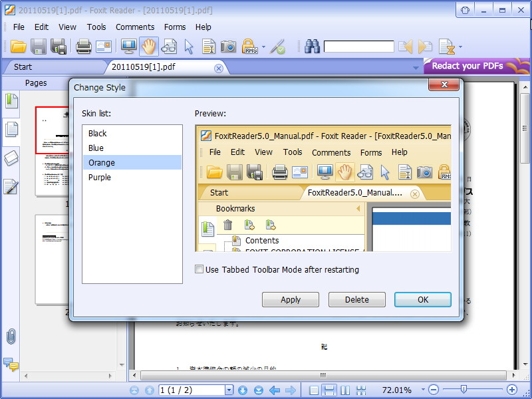This screenshot has height=399, width=532.
Task: Click the previous view left arrow
Action: pos(275,390)
